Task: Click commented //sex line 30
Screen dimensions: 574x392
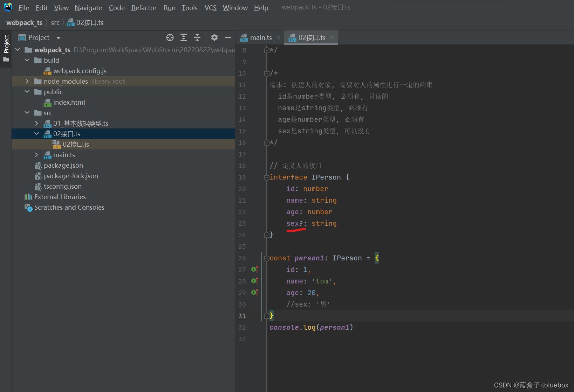Action: pos(308,304)
